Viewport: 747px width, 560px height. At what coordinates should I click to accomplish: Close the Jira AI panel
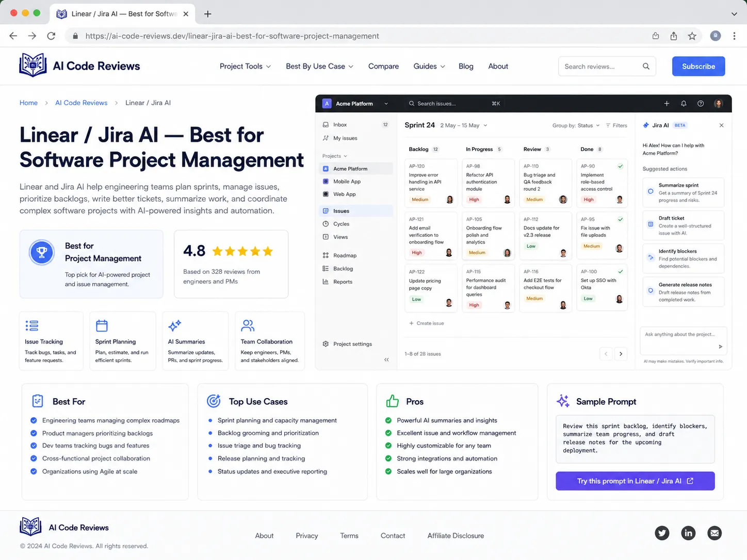[x=721, y=125]
